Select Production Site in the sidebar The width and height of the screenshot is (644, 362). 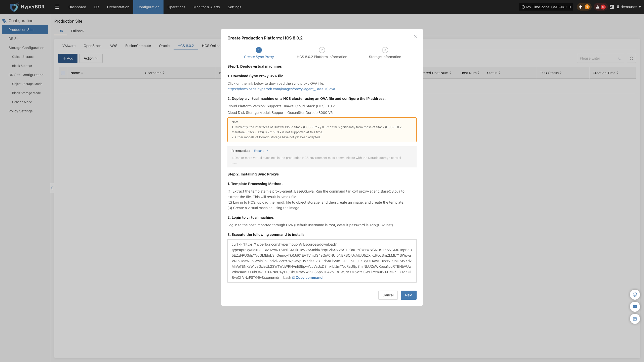tap(25, 30)
